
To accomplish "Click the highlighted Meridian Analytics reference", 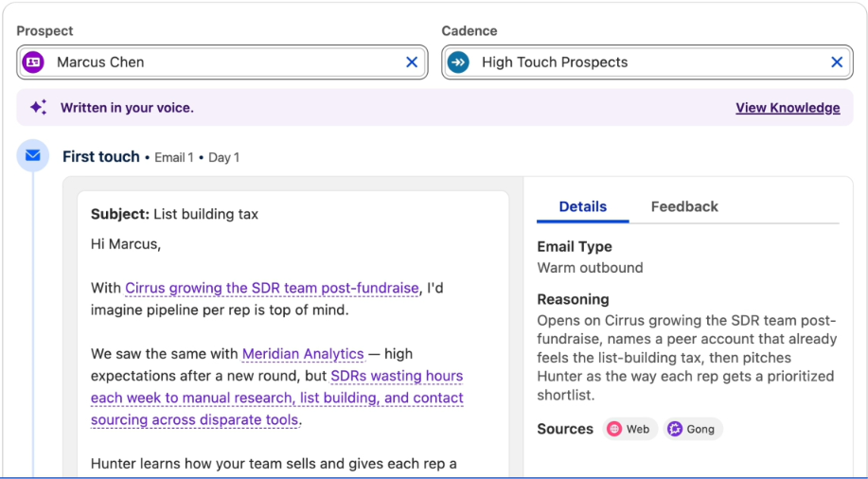I will pos(303,354).
